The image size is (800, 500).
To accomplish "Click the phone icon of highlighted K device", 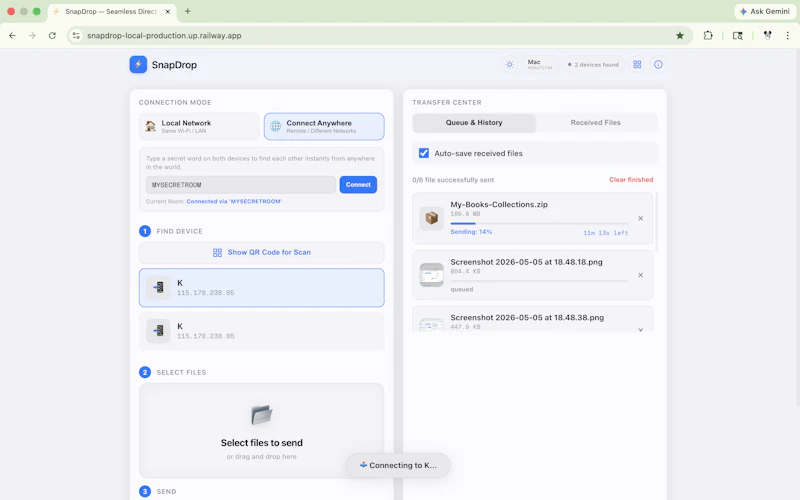I will (x=158, y=287).
